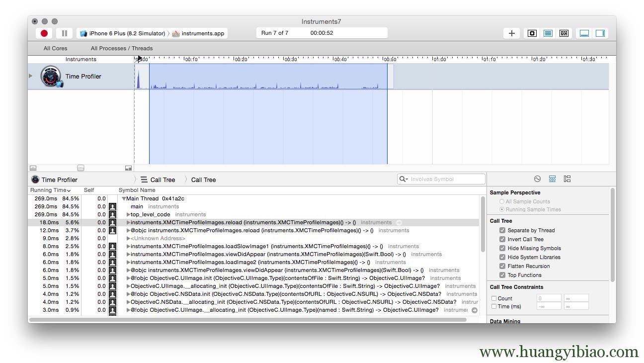Screen dimensions: 644x363
Task: Select the Running Sample Times radio option
Action: [502, 209]
